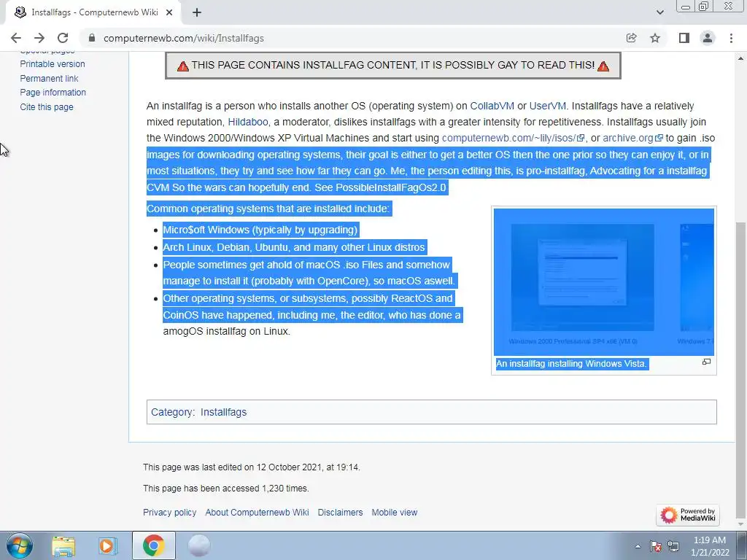Go forward with the browser forward arrow

tap(39, 38)
